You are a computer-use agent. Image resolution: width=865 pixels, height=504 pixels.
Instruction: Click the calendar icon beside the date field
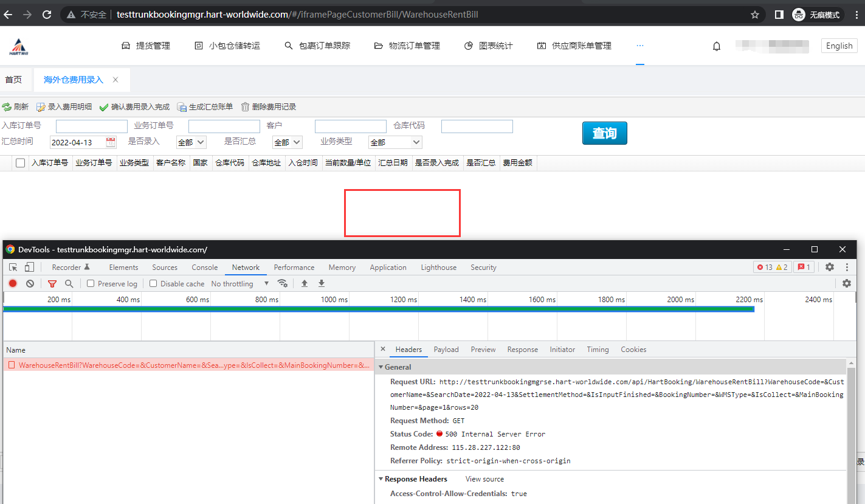coord(111,142)
